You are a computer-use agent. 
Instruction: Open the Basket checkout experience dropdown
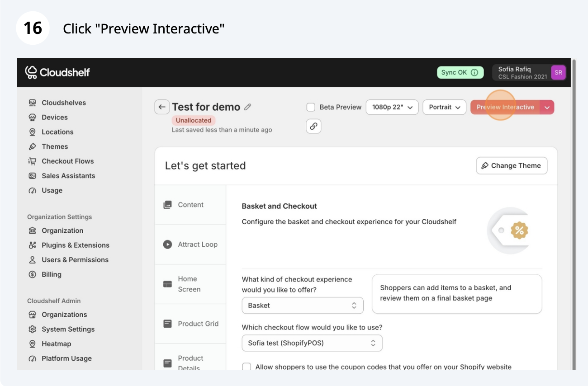[x=303, y=306]
